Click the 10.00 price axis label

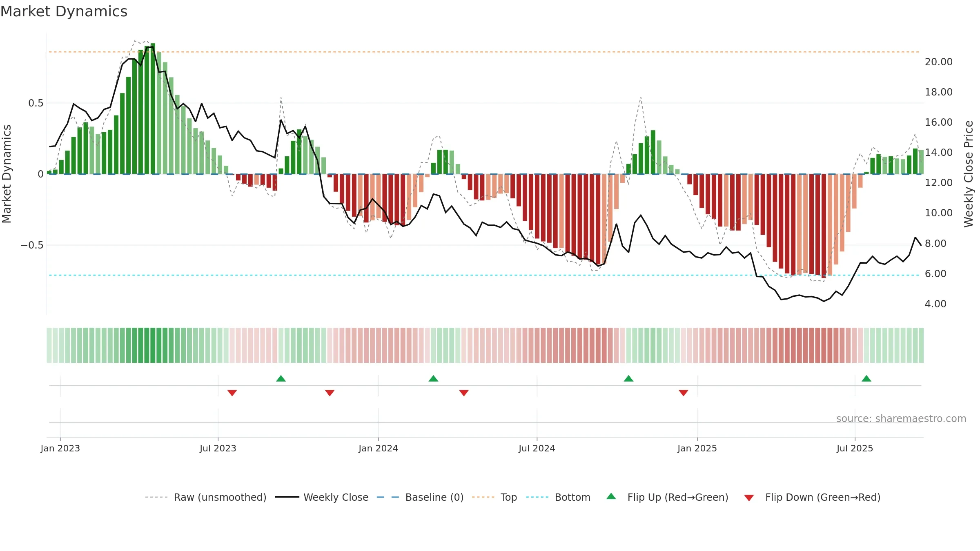tap(939, 213)
